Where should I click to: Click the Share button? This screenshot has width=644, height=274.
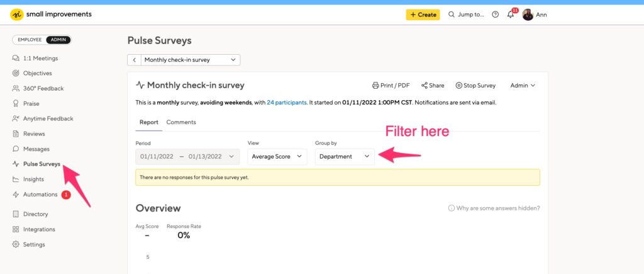[433, 86]
